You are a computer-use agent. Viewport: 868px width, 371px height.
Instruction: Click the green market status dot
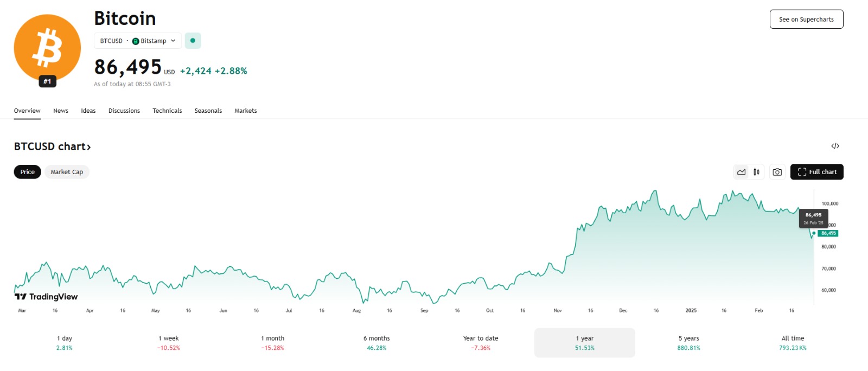[193, 41]
